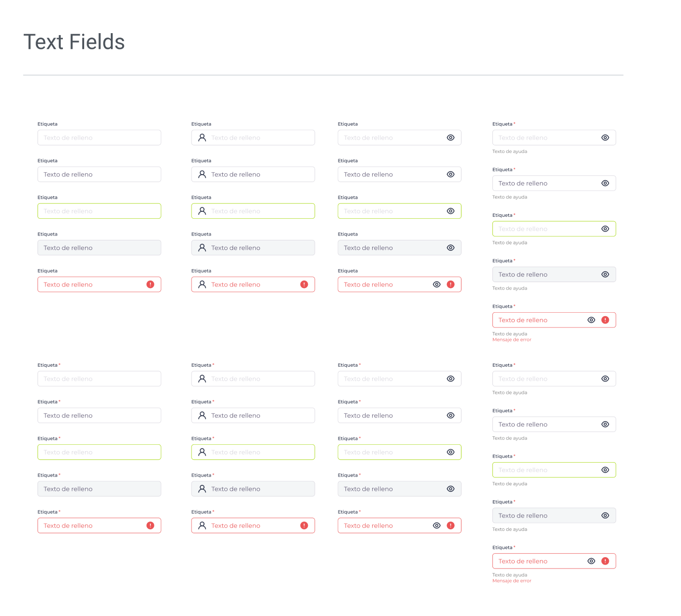Click user icon in required red error field
This screenshot has width=681, height=616.
point(202,525)
